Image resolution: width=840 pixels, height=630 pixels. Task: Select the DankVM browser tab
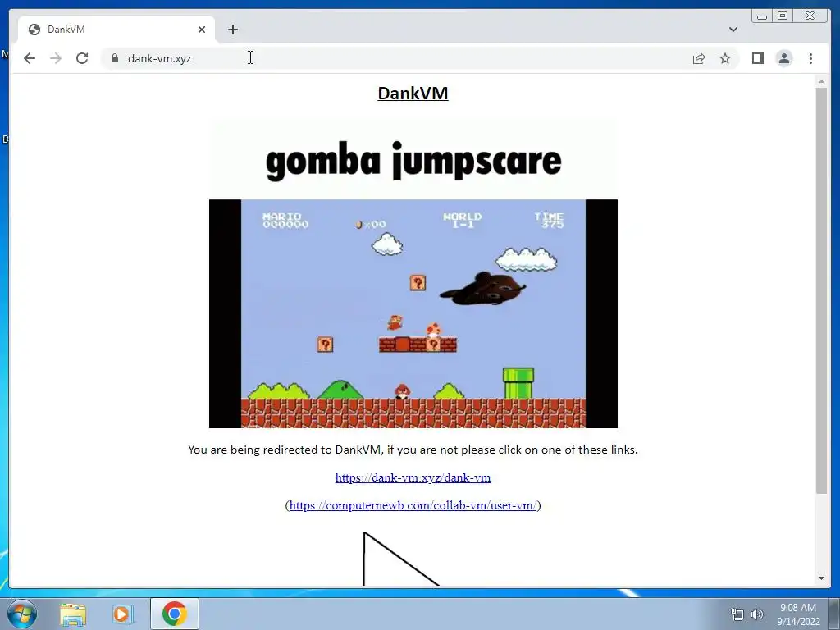(x=116, y=30)
